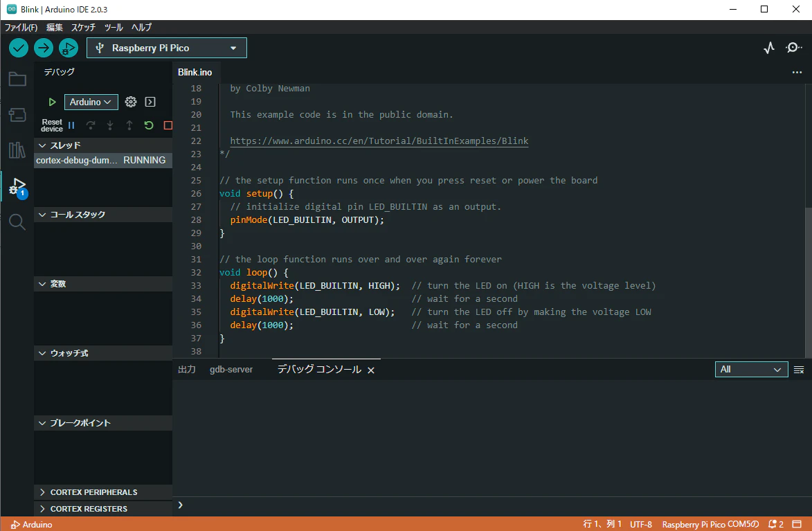The width and height of the screenshot is (812, 531).
Task: Open the ヘルプ menu
Action: point(141,28)
